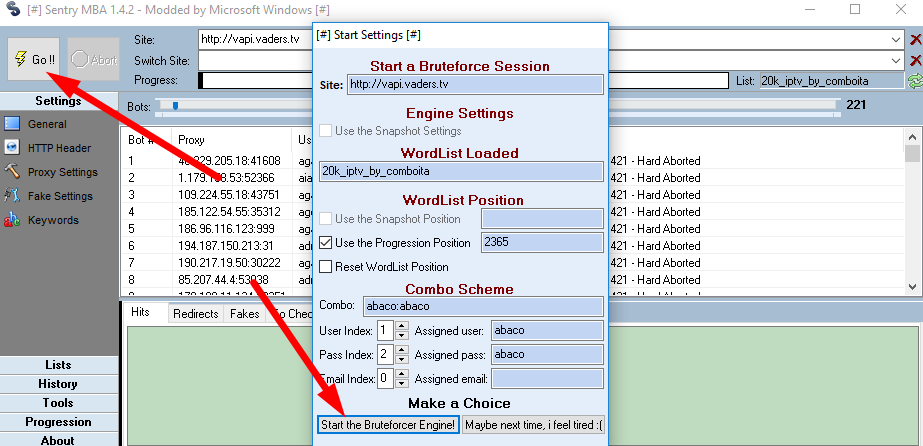923x446 pixels.
Task: Click the bot table scrollbar up arrow
Action: tap(913, 137)
